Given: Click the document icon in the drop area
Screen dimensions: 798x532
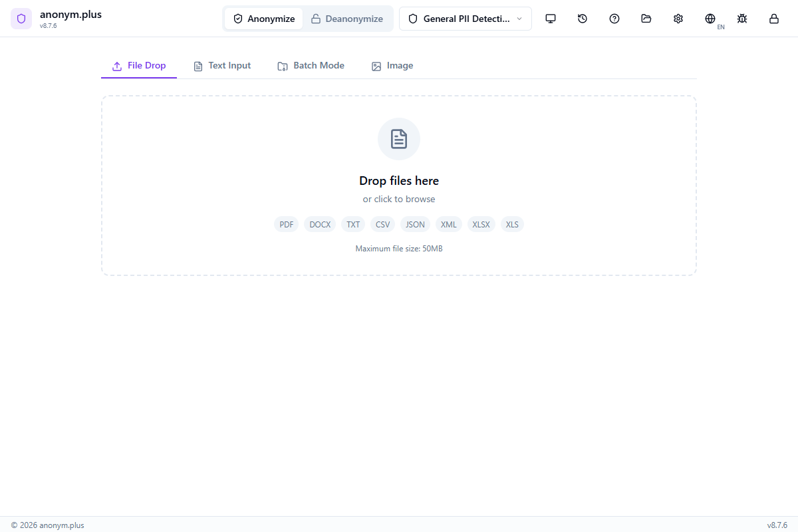Looking at the screenshot, I should click(399, 139).
